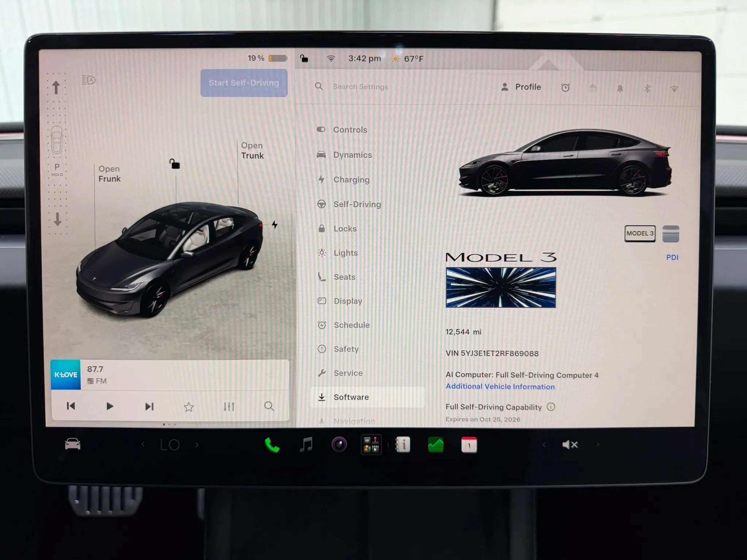
Task: Click the Bluetooth icon in settings header
Action: pos(647,88)
